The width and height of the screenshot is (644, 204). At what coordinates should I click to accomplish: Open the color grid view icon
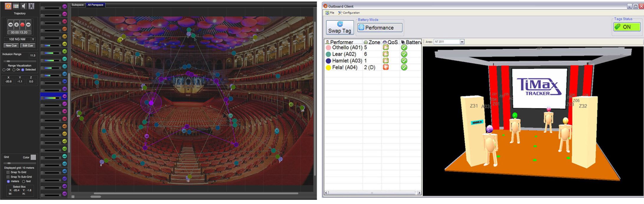pyautogui.click(x=16, y=6)
